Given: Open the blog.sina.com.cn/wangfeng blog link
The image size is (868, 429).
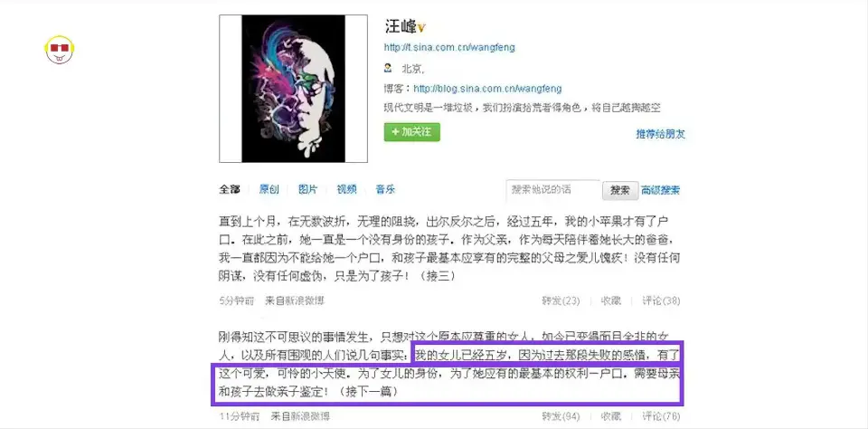Looking at the screenshot, I should point(487,89).
